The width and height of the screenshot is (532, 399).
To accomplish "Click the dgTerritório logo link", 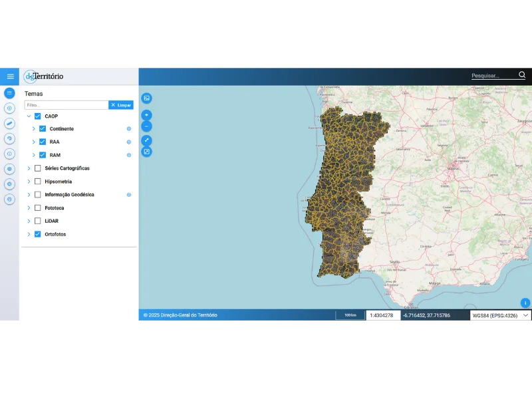I will click(43, 76).
